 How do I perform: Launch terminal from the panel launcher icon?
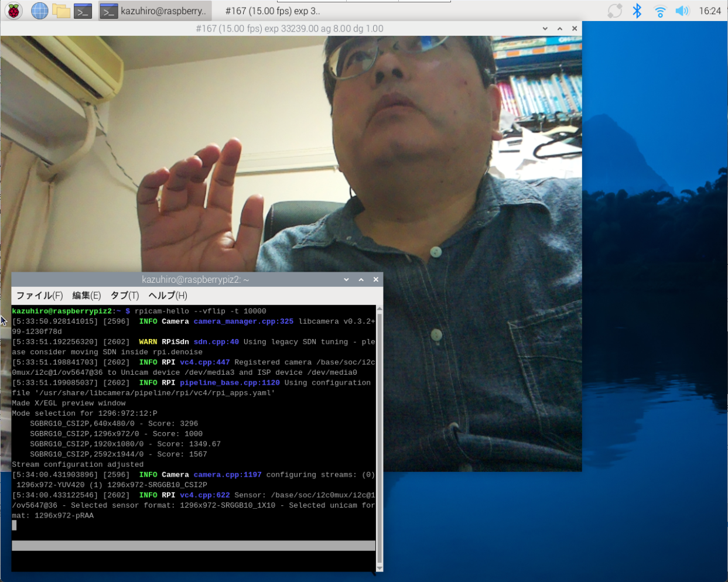point(83,11)
